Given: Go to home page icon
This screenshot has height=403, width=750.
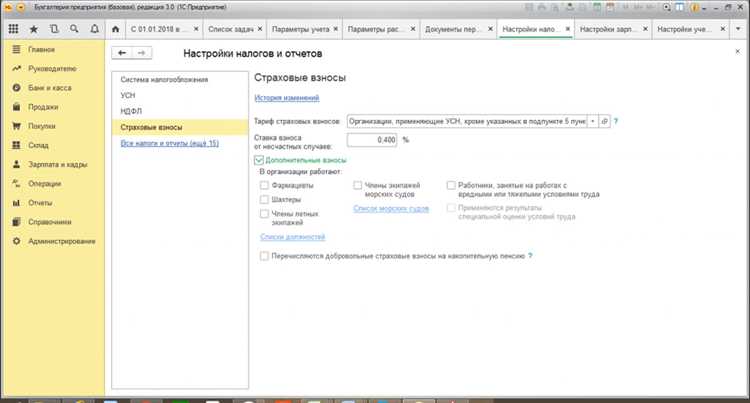Looking at the screenshot, I should (115, 29).
